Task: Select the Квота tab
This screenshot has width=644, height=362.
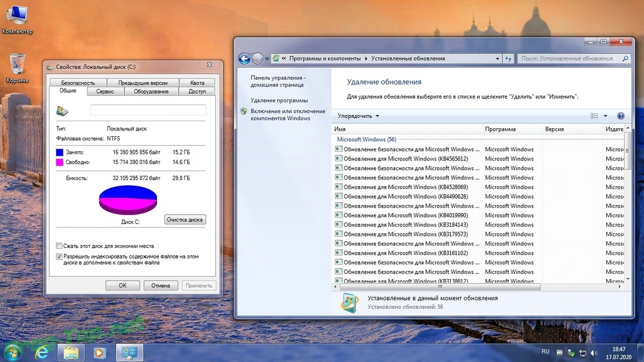Action: pyautogui.click(x=197, y=83)
